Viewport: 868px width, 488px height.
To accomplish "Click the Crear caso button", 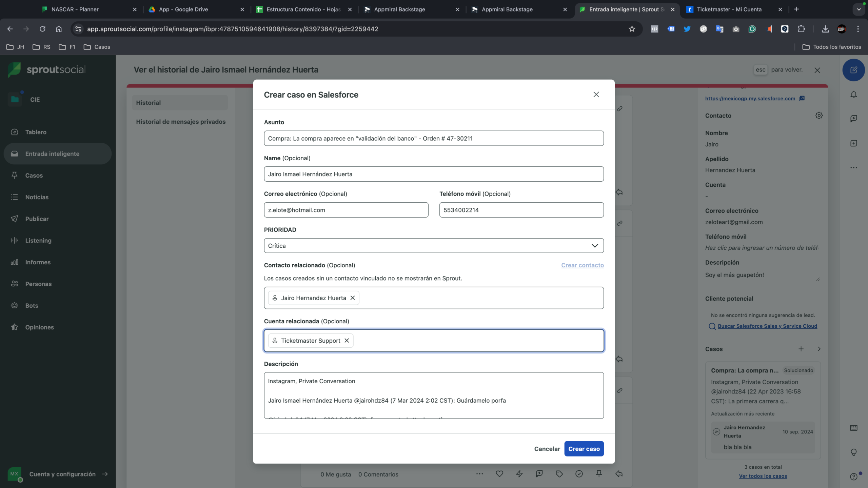I will [584, 449].
